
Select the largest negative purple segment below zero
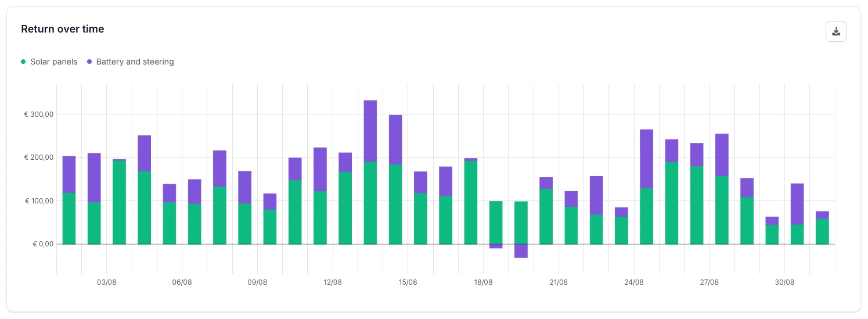point(521,251)
